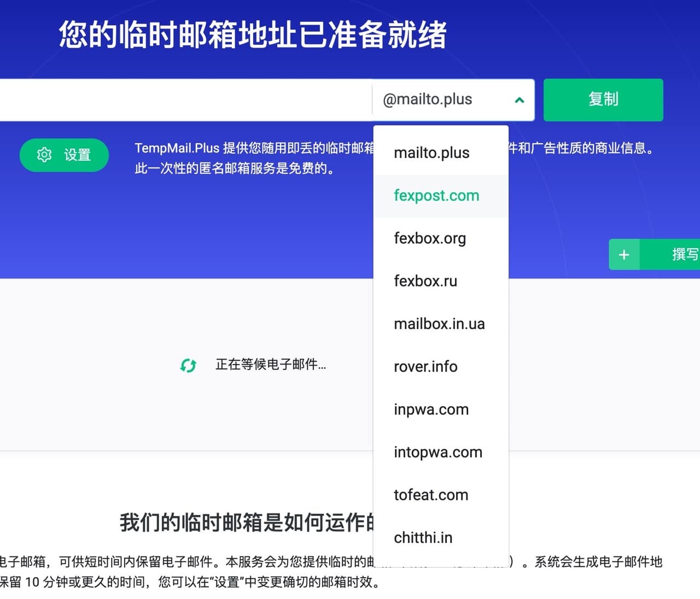The width and height of the screenshot is (700, 599).
Task: Click the 您的临时邮箱地址已准备就绪 heading
Action: click(253, 34)
